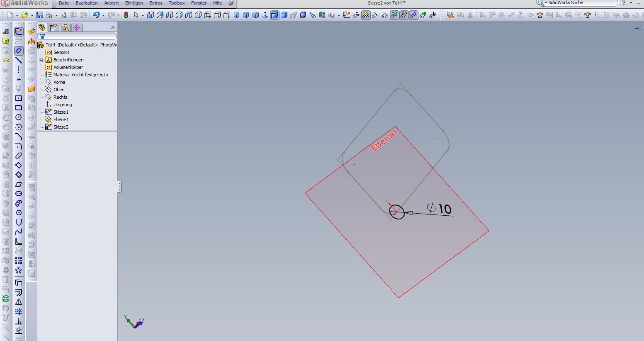
Task: Save the part with the floppy disk icon
Action: pos(40,15)
